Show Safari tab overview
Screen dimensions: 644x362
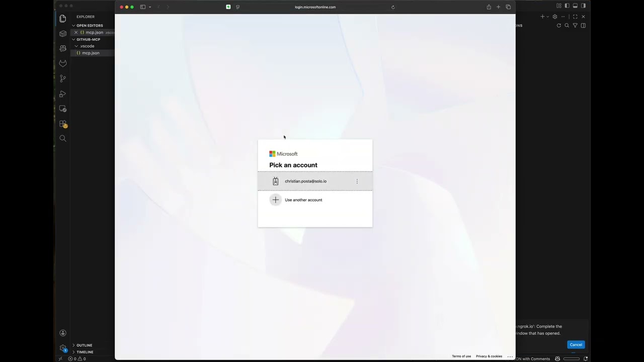tap(508, 7)
